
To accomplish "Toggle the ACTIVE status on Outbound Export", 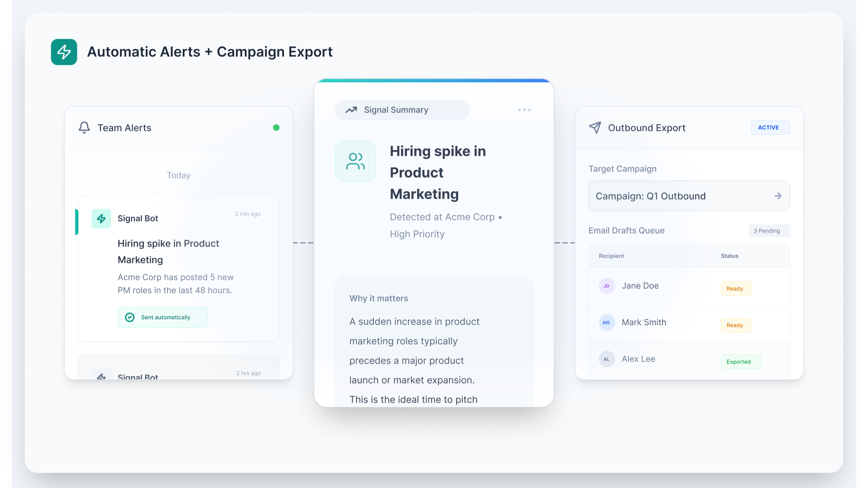I will pos(770,127).
